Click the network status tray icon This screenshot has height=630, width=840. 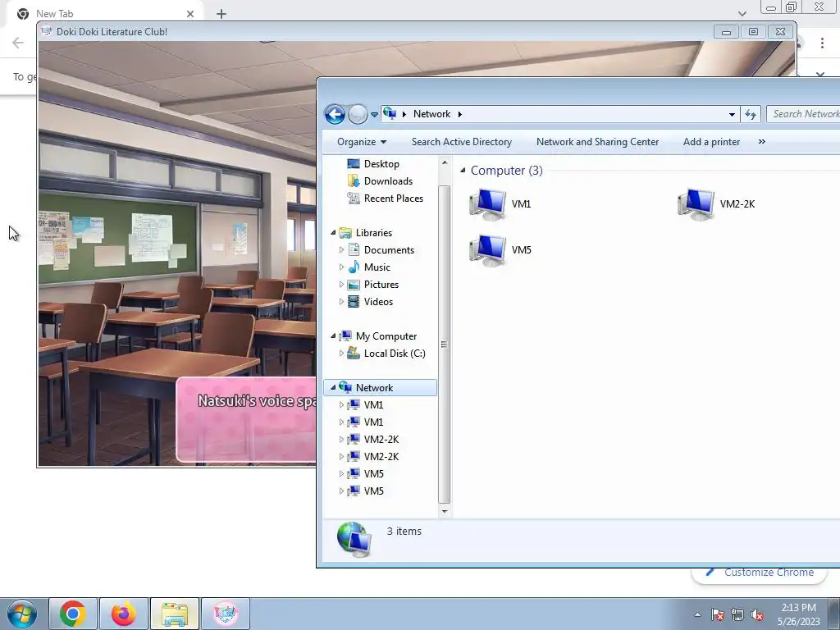click(x=737, y=615)
